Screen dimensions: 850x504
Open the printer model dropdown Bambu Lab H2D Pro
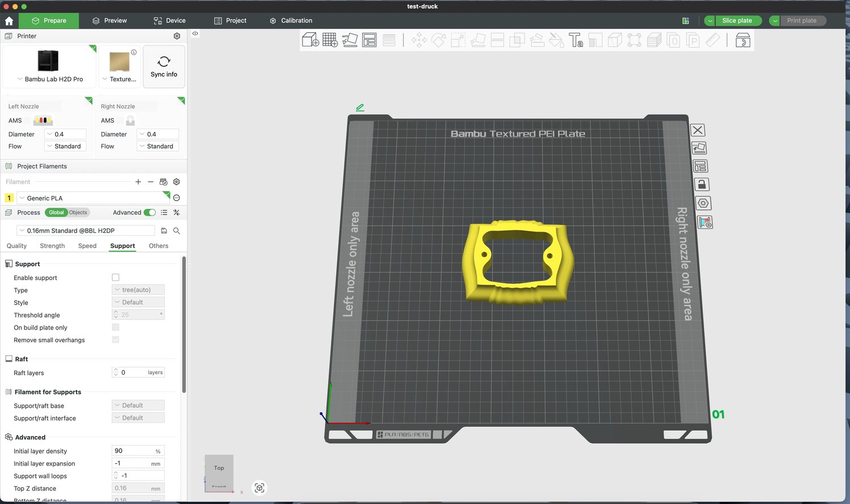tap(50, 79)
